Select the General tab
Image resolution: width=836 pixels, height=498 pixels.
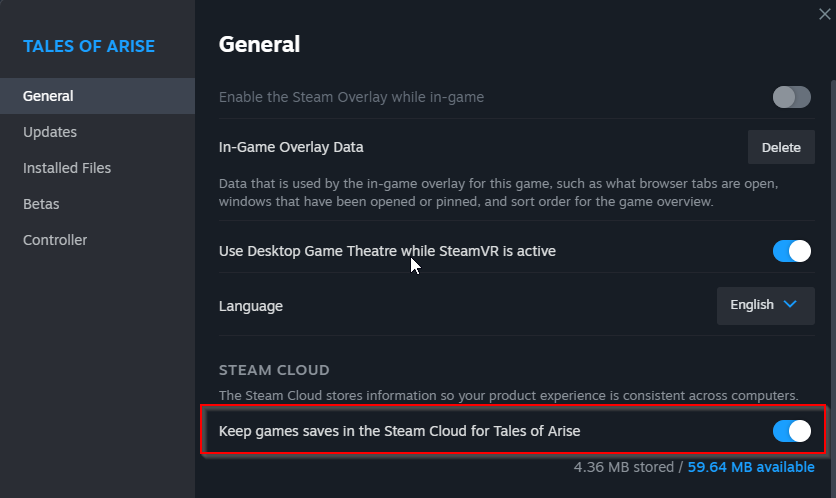pyautogui.click(x=48, y=96)
